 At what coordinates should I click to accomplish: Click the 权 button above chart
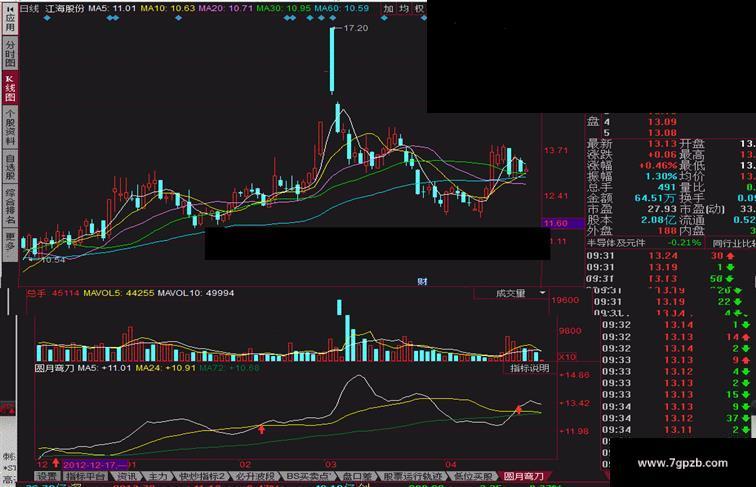click(x=419, y=8)
